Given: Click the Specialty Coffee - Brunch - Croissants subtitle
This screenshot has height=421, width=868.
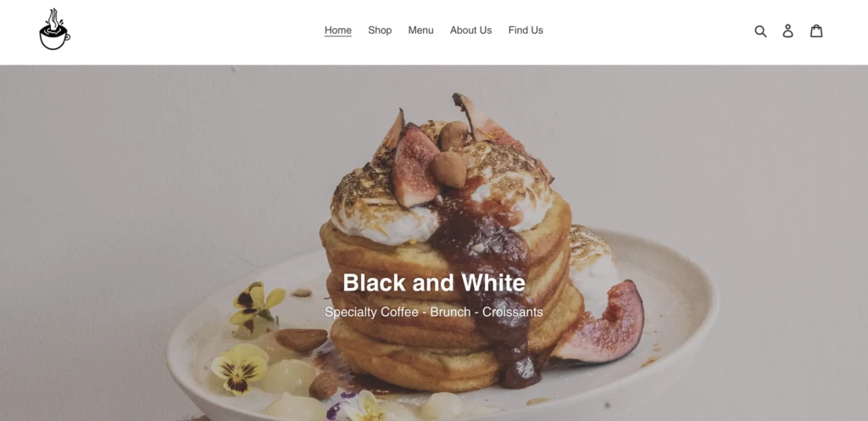Looking at the screenshot, I should click(x=434, y=312).
